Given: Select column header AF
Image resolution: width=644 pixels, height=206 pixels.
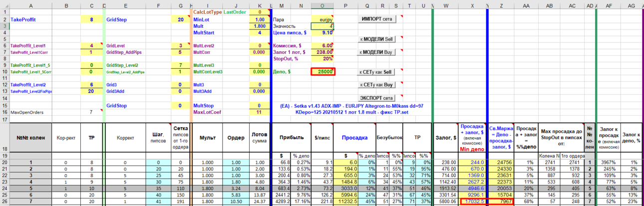Looking at the screenshot, I should pyautogui.click(x=609, y=5).
